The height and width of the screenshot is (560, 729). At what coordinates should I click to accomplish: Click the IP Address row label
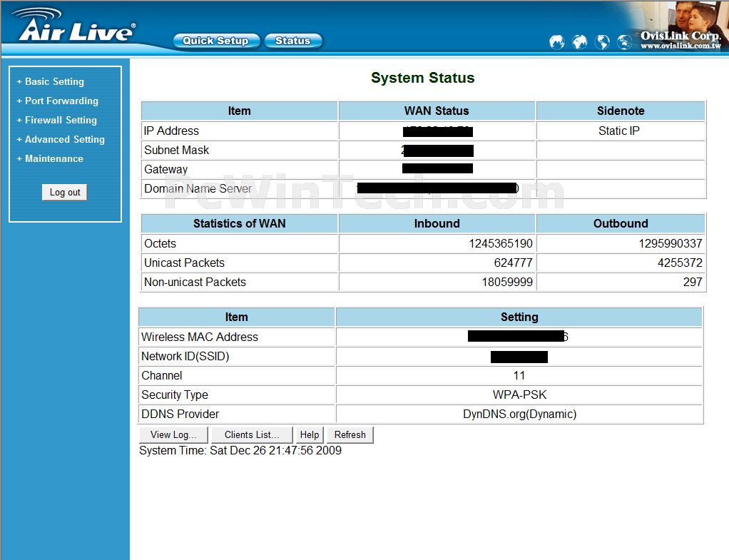[172, 131]
